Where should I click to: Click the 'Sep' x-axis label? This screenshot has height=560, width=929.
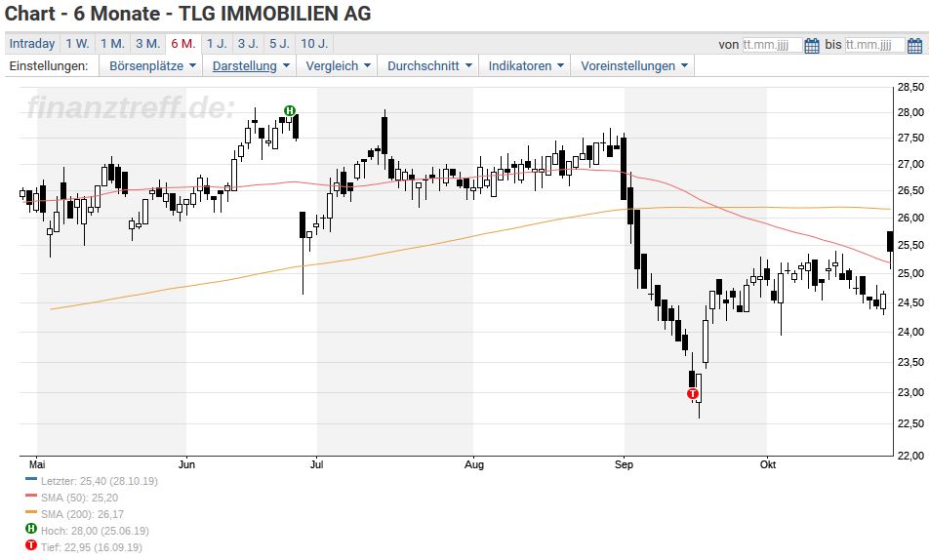[624, 464]
